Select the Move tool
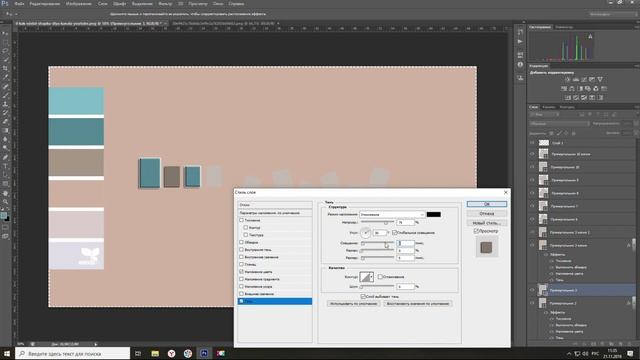This screenshot has width=640, height=360. pos(5,34)
